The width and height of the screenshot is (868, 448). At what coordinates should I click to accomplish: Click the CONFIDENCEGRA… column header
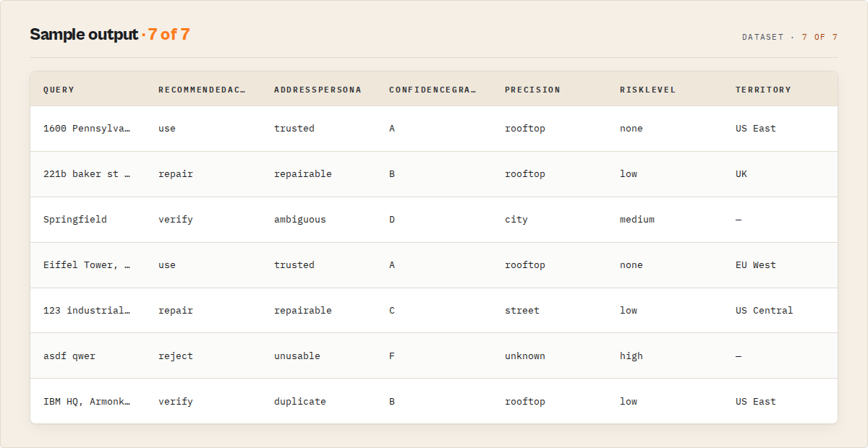pos(433,90)
